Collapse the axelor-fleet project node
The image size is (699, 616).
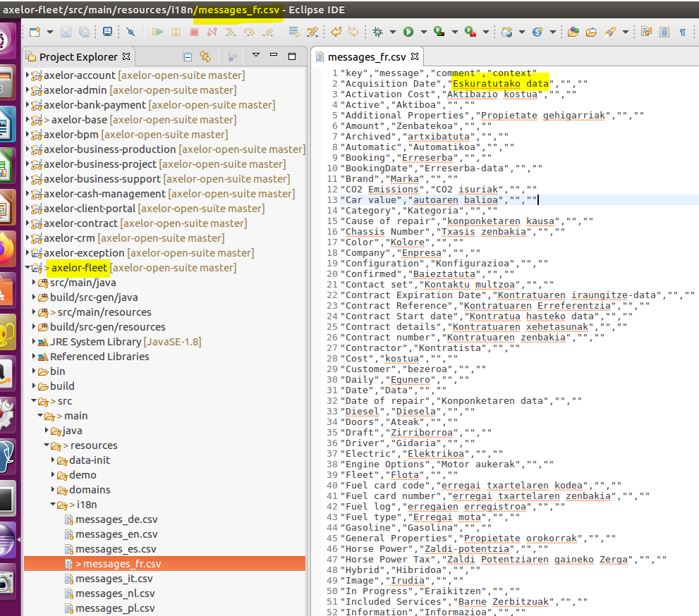pyautogui.click(x=28, y=268)
